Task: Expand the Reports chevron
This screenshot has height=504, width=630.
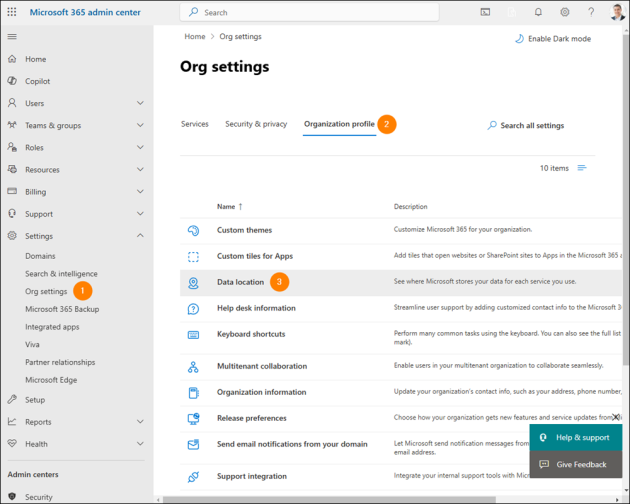Action: (140, 421)
